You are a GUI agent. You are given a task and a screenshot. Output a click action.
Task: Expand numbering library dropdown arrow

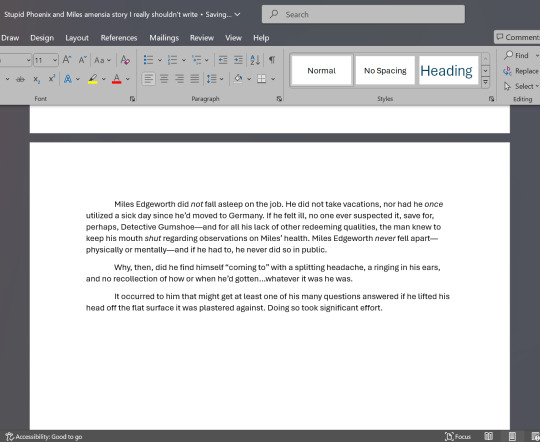(x=184, y=60)
